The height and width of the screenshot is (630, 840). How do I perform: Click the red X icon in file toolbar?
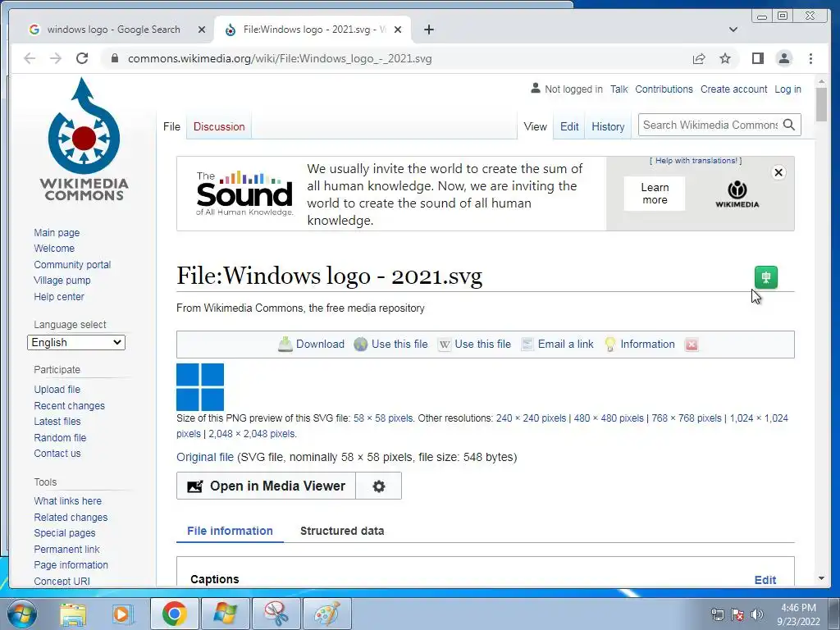(x=692, y=345)
